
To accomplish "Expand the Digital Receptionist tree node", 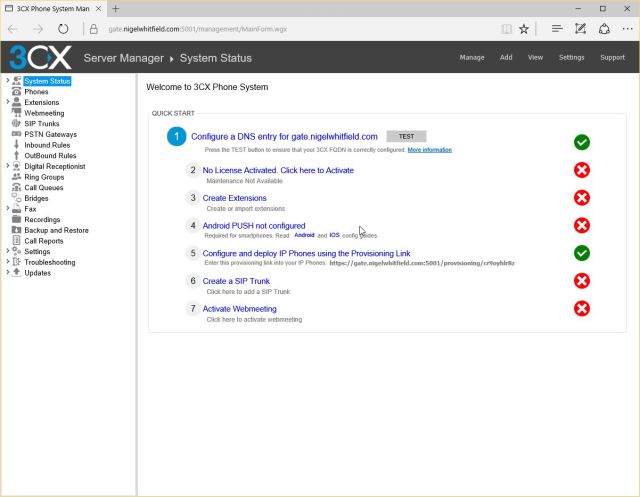I will tap(7, 166).
